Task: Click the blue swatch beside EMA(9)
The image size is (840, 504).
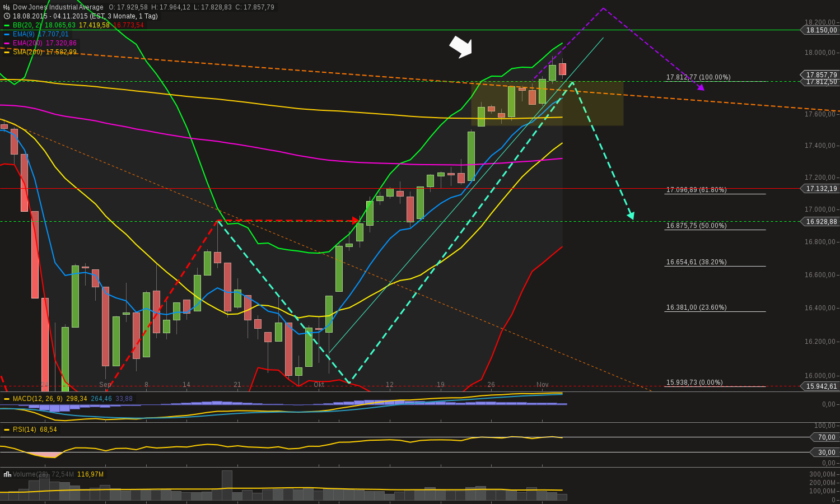Action: pos(7,34)
